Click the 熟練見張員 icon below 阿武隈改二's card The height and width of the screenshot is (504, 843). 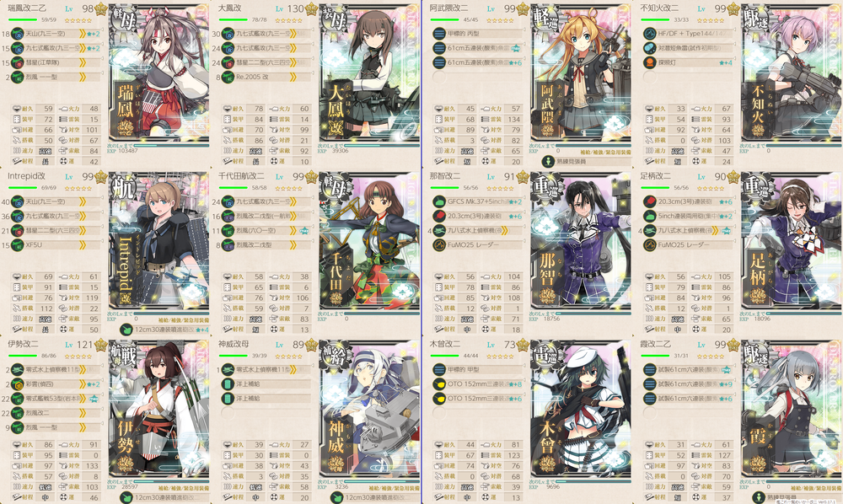pos(548,161)
